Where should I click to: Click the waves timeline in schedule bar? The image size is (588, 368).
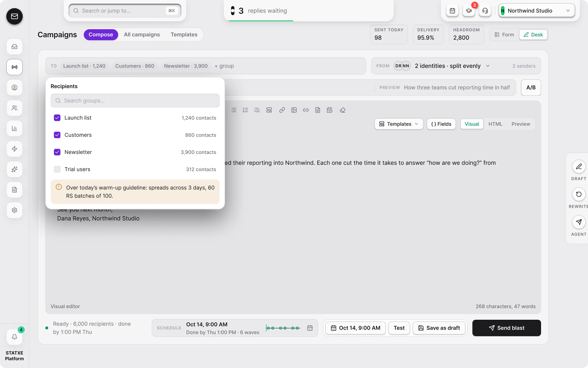[283, 328]
